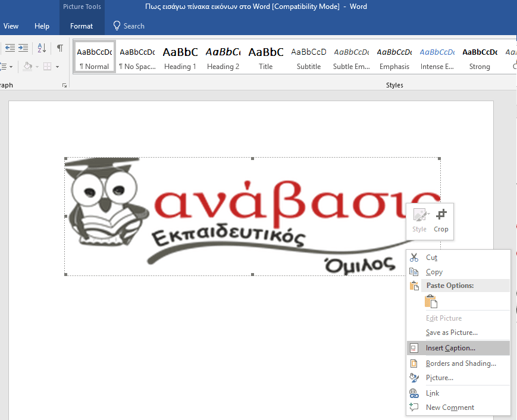Toggle Show/Hide paragraph marks
Screen dimensions: 517x420
point(60,48)
